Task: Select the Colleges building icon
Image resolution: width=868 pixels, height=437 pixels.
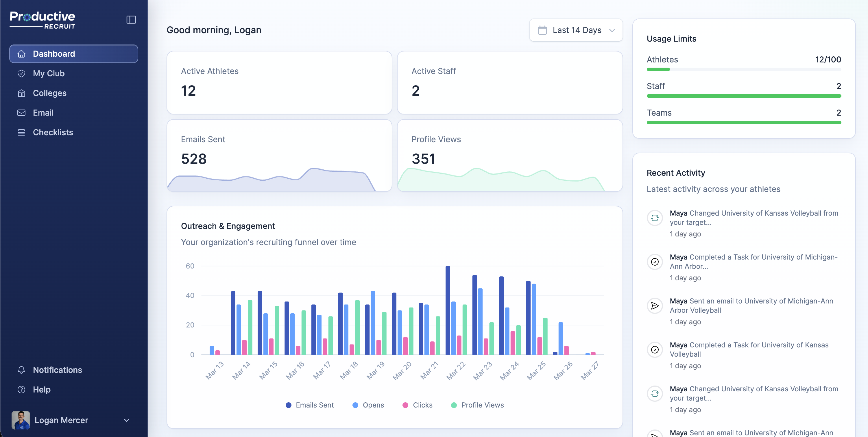Action: [x=21, y=93]
